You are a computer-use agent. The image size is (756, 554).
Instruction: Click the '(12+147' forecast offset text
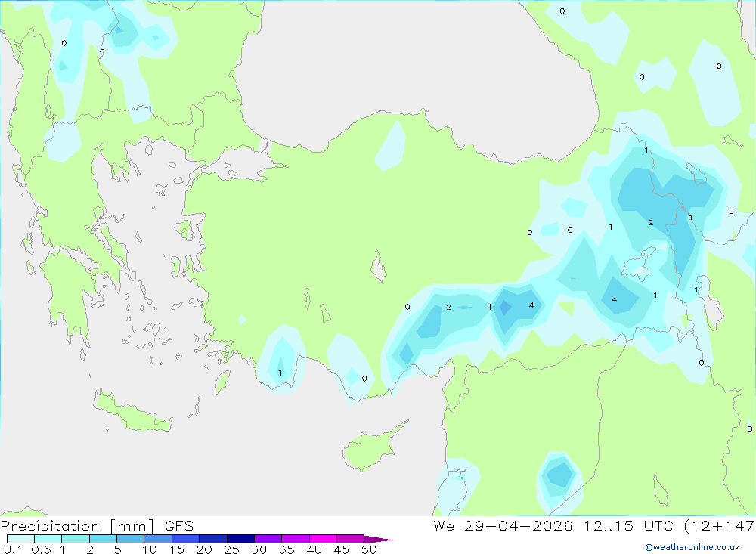point(720,525)
